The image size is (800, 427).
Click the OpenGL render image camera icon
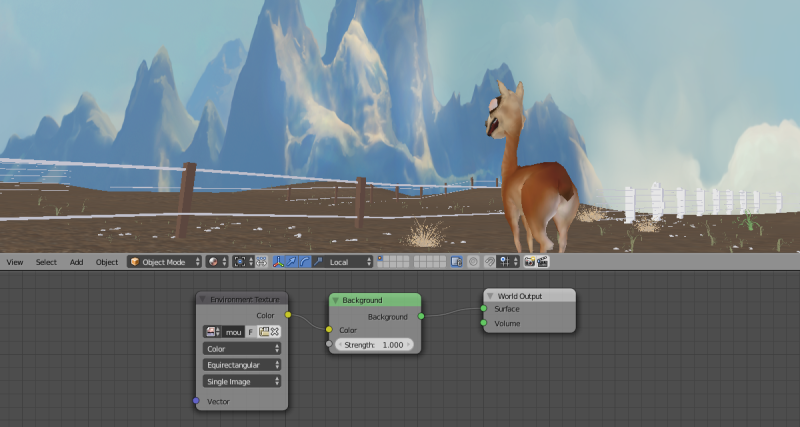[x=529, y=262]
